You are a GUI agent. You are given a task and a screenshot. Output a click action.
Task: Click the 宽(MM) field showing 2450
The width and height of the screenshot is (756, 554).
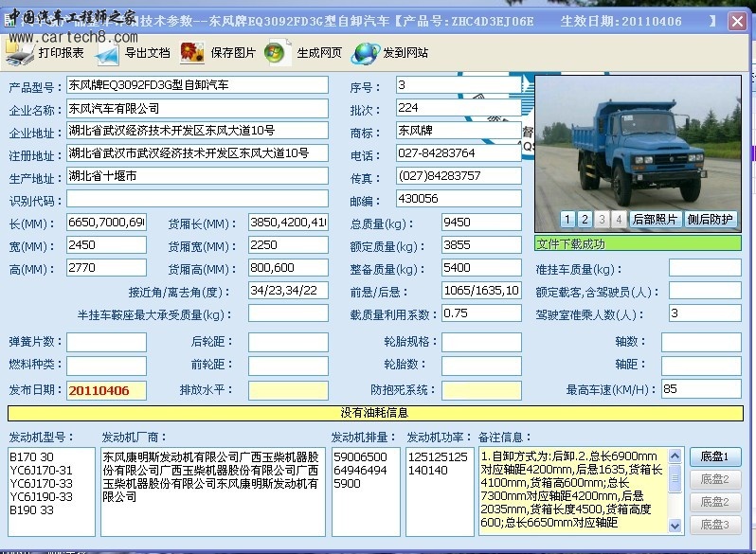pyautogui.click(x=106, y=245)
